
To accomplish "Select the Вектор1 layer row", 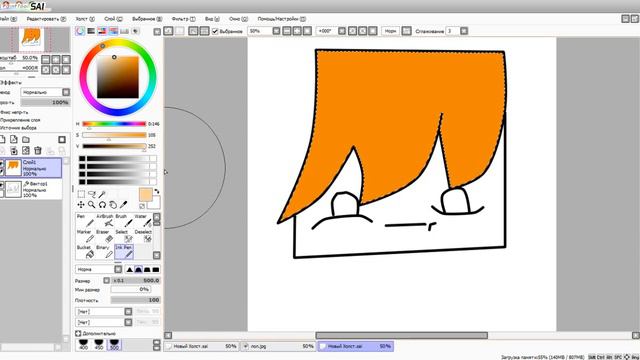I will coord(31,189).
